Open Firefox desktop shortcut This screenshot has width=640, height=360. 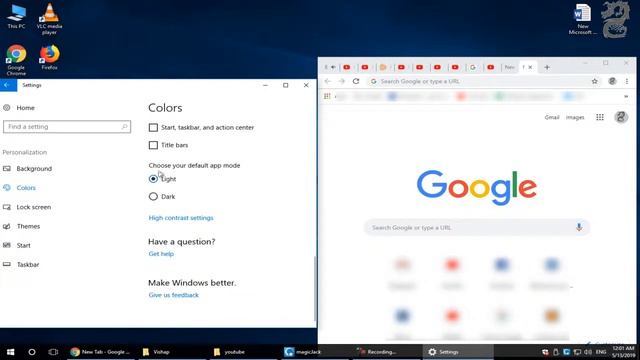point(49,58)
